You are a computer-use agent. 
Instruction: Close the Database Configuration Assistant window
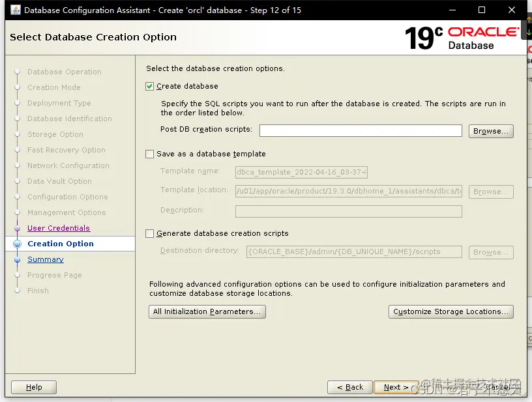[x=512, y=10]
